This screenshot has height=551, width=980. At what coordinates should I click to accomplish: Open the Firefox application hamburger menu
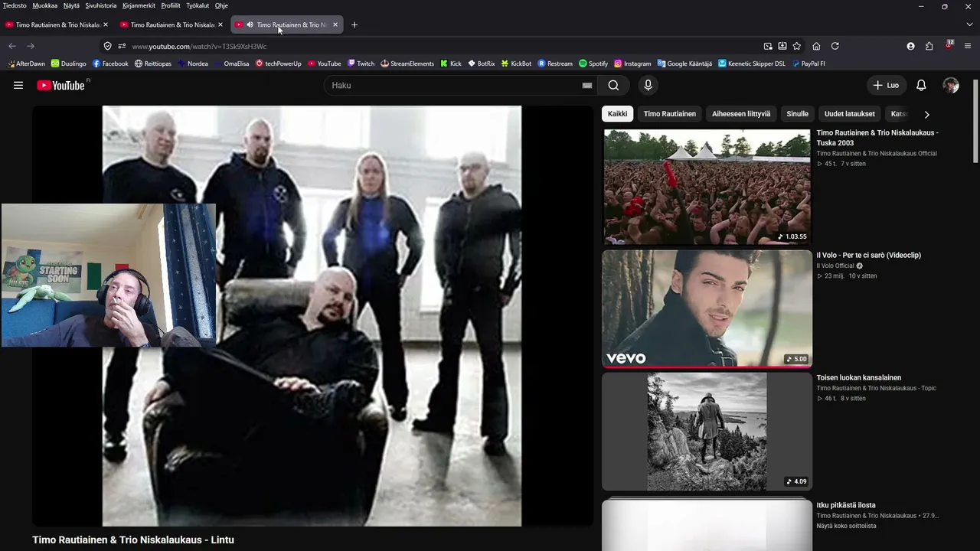click(968, 46)
